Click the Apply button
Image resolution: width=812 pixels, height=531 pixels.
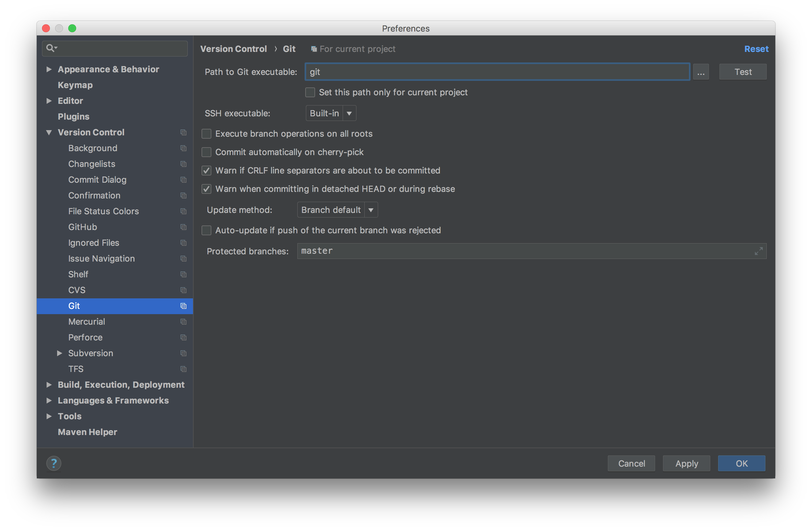pyautogui.click(x=686, y=463)
